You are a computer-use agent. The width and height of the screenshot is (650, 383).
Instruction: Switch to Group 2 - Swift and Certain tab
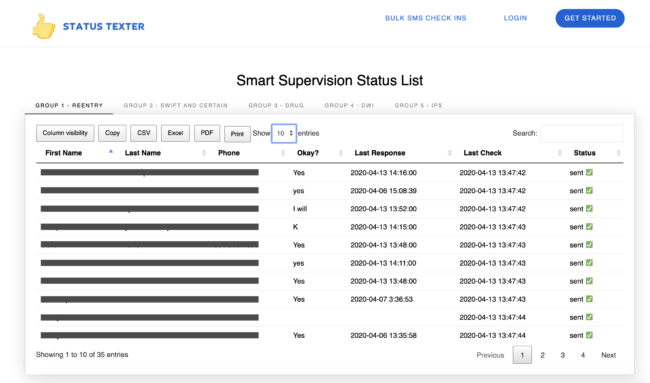[x=175, y=105]
